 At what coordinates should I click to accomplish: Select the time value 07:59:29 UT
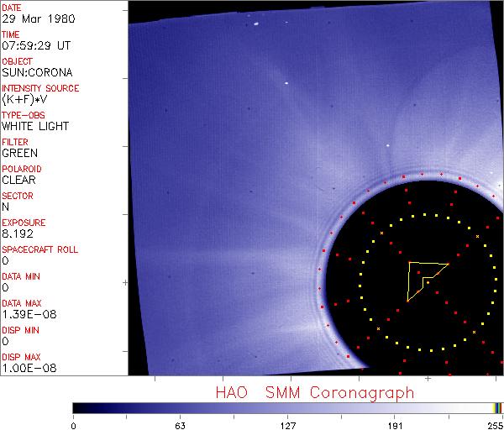pos(34,46)
